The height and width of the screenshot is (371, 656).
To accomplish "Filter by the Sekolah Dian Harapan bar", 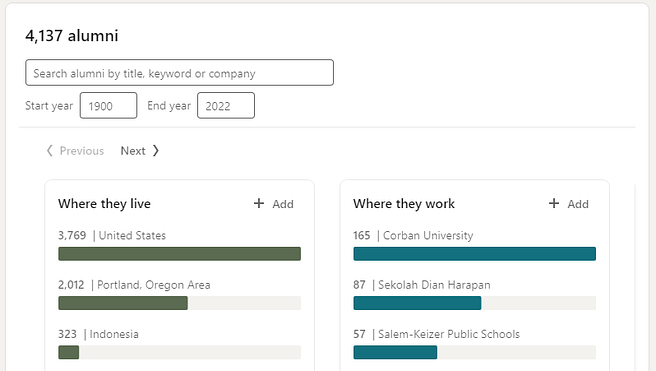I will (474, 303).
